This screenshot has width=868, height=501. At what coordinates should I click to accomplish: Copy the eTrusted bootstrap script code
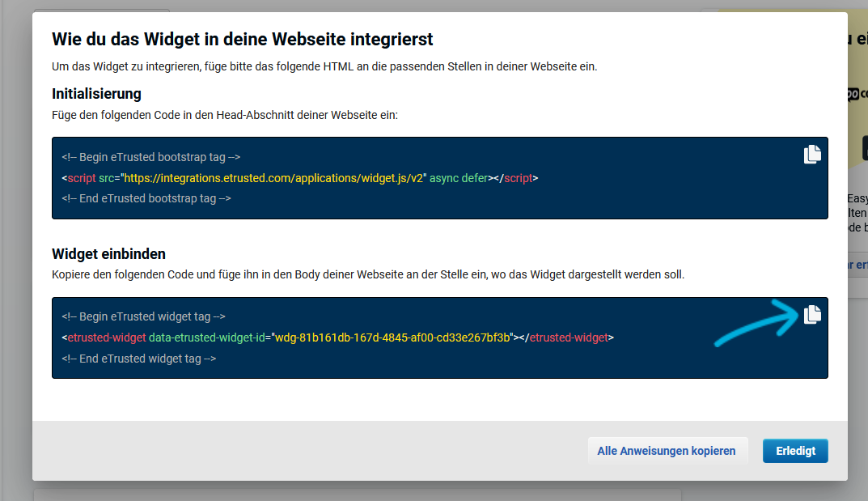click(812, 155)
